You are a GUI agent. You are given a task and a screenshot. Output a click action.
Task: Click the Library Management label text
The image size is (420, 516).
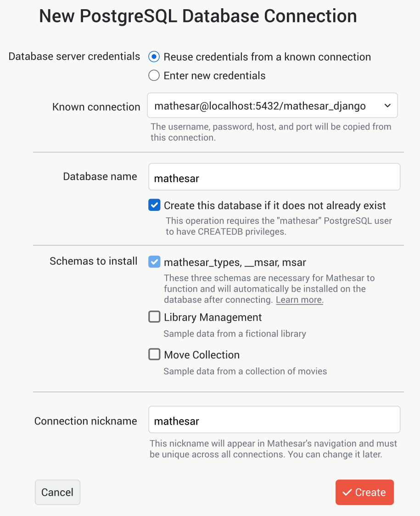pos(213,317)
